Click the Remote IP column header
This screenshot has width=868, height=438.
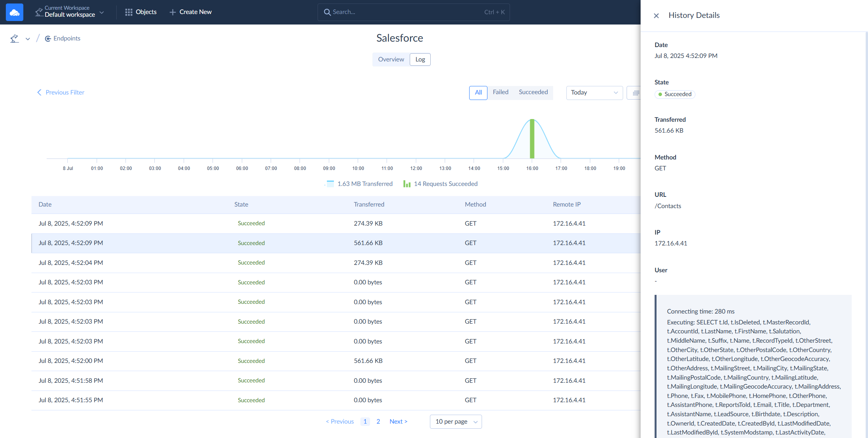[x=567, y=205]
